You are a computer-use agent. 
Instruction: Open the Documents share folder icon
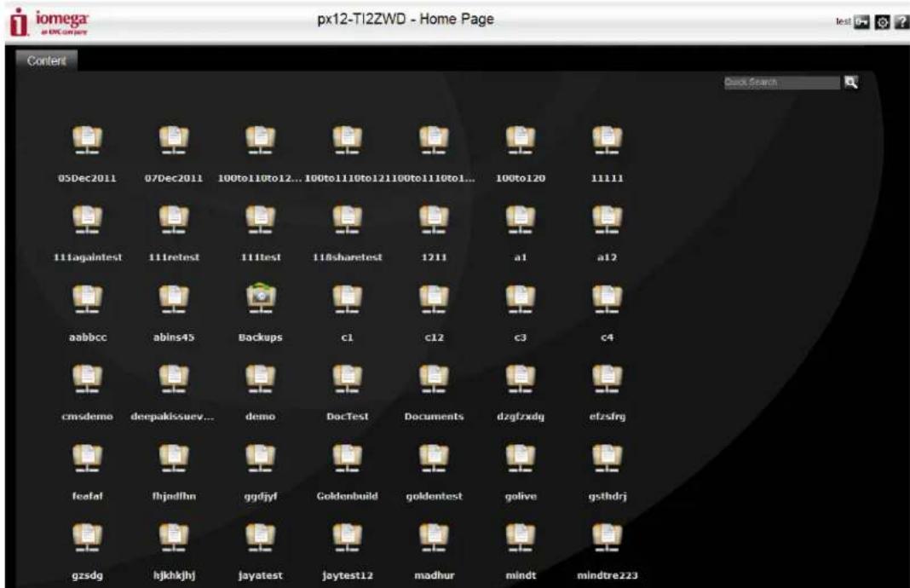click(434, 378)
